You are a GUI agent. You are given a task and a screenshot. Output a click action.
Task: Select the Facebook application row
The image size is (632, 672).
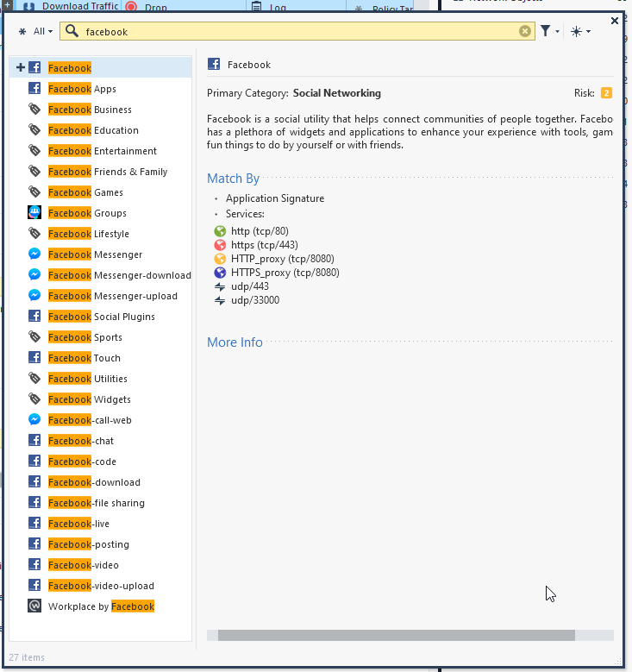click(101, 67)
